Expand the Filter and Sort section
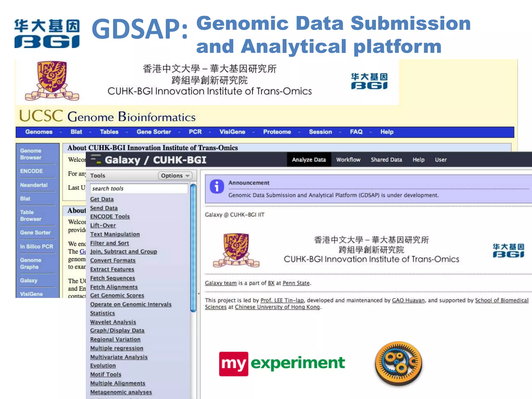 [x=110, y=243]
